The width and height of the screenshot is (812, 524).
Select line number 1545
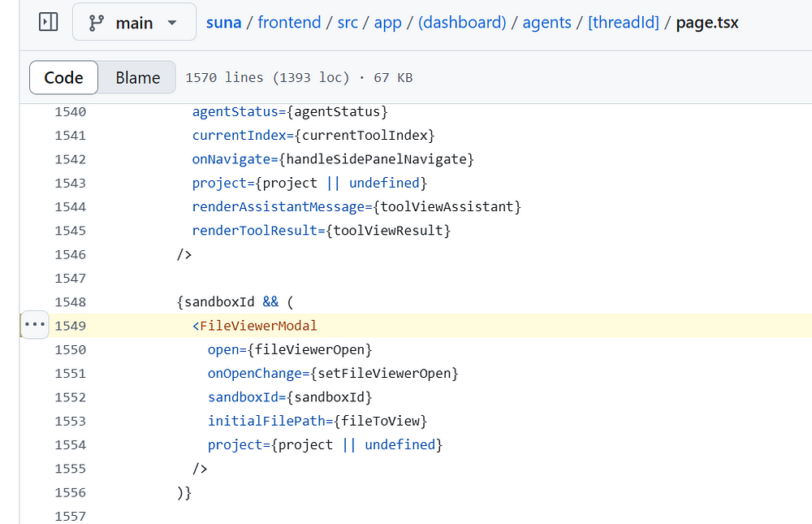(x=71, y=231)
